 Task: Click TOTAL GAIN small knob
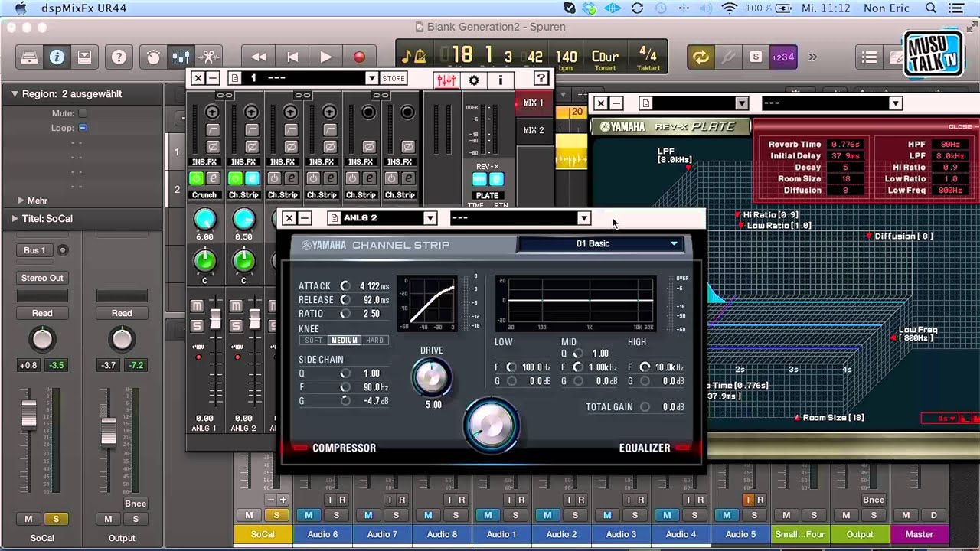click(x=645, y=407)
